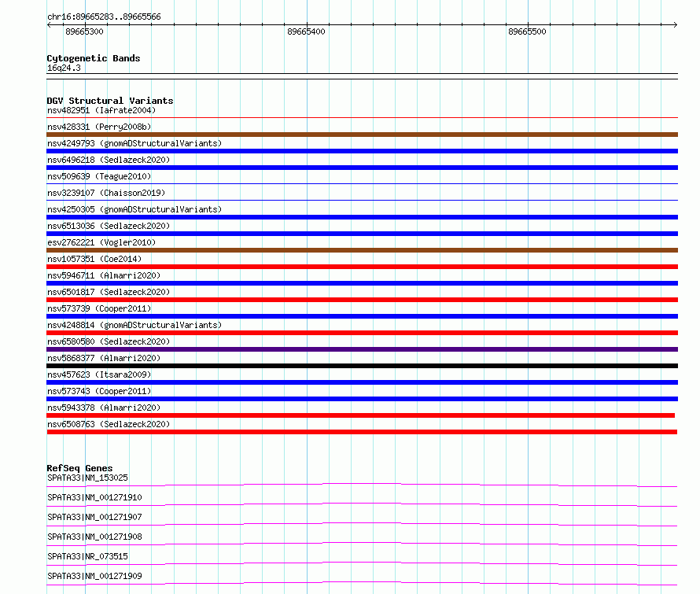Open transcript SPATA33|NM_001271907 label
Screen dimensions: 700x594
pyautogui.click(x=94, y=517)
